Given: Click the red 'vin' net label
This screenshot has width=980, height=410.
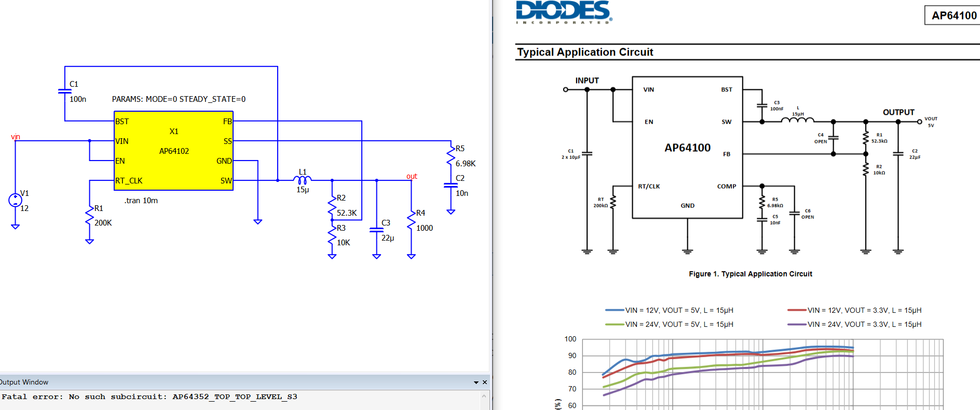Looking at the screenshot, I should [x=16, y=137].
